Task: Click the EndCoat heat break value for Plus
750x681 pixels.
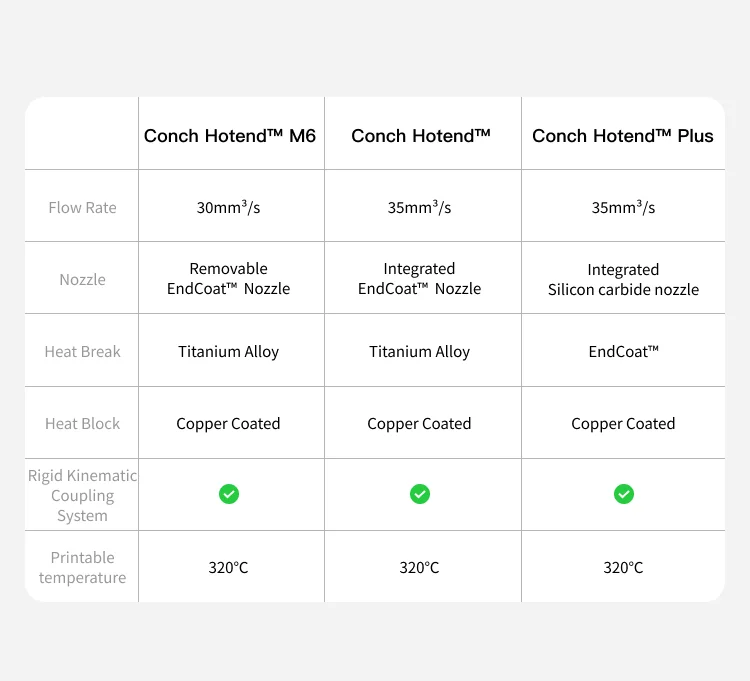Action: [623, 352]
